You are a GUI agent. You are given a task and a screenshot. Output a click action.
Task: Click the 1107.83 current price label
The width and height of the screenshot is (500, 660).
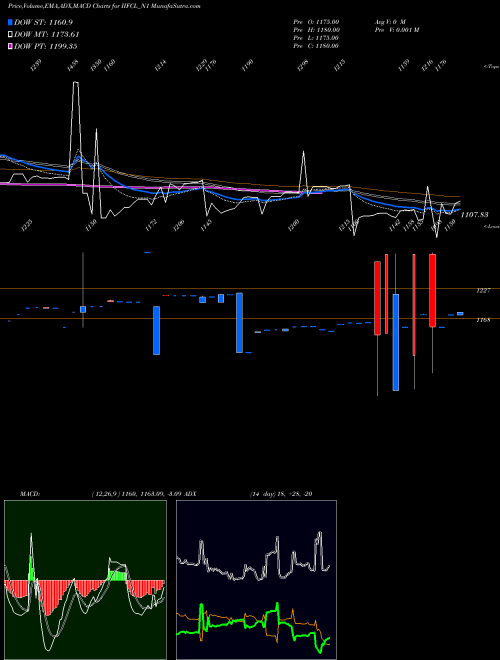point(474,215)
